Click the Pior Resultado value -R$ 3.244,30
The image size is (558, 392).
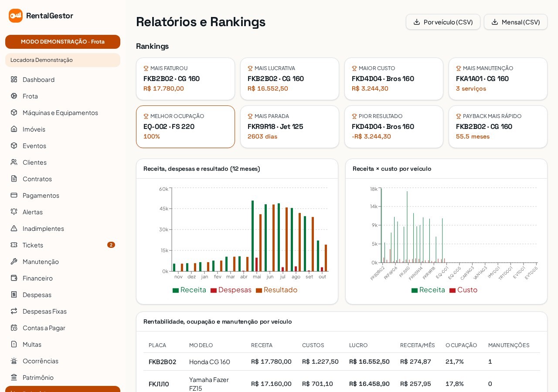click(x=371, y=136)
